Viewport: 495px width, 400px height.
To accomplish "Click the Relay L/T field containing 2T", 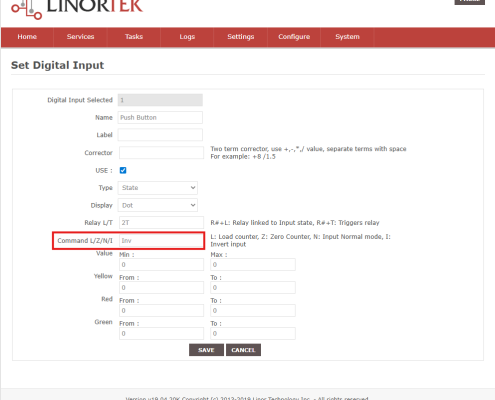I will point(161,223).
